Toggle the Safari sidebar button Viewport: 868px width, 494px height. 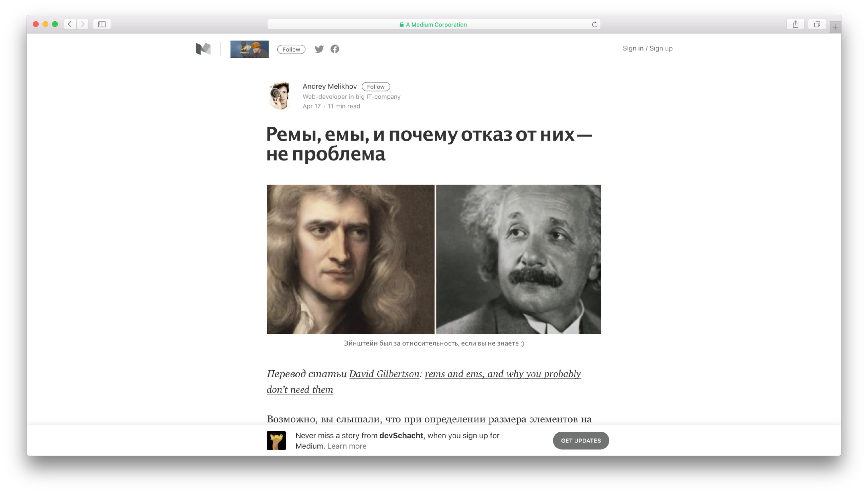tap(102, 24)
